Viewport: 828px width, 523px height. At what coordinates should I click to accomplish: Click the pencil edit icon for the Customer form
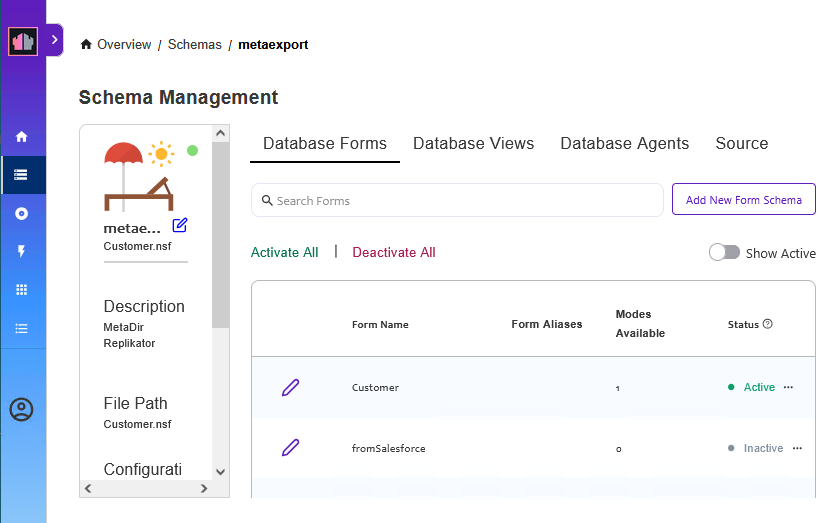290,387
